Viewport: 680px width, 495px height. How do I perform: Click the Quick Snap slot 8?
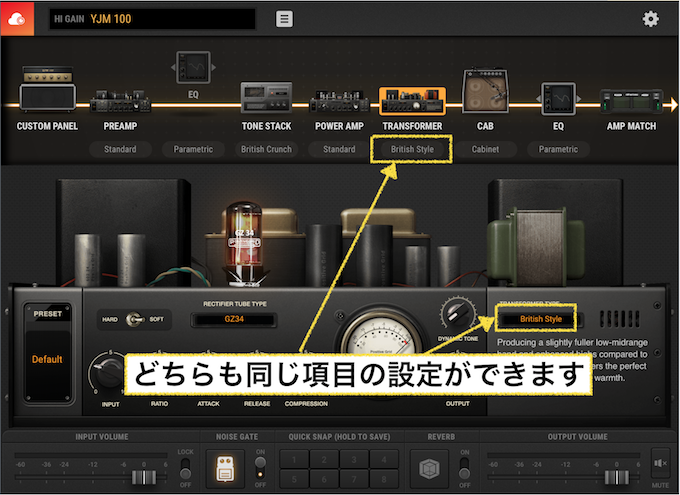[384, 479]
